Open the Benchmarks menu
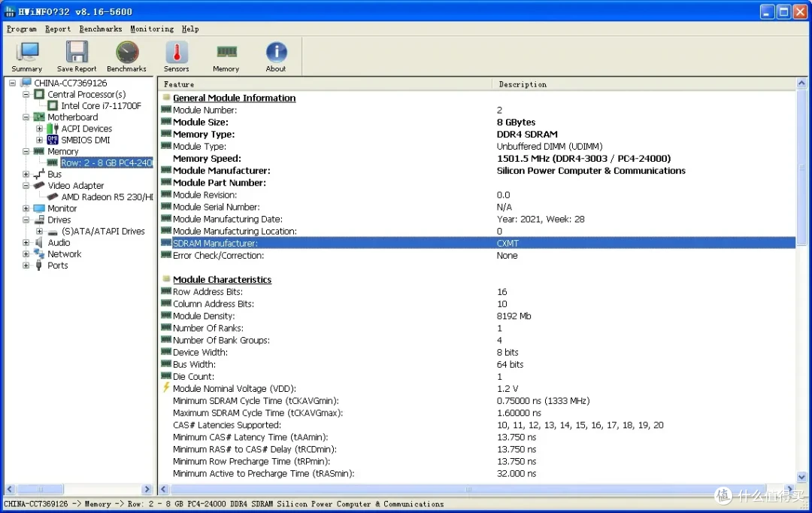The width and height of the screenshot is (812, 513). [101, 29]
